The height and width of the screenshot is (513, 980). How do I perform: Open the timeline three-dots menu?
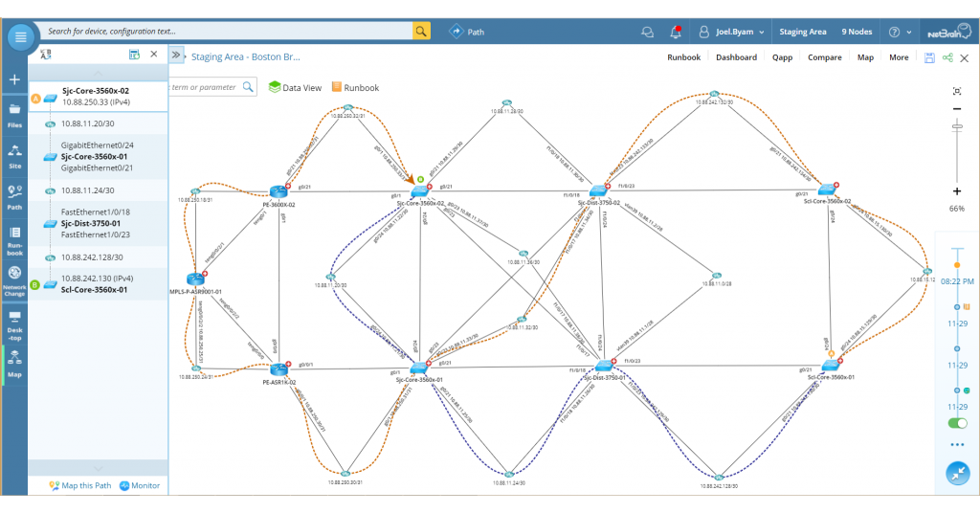click(x=957, y=445)
